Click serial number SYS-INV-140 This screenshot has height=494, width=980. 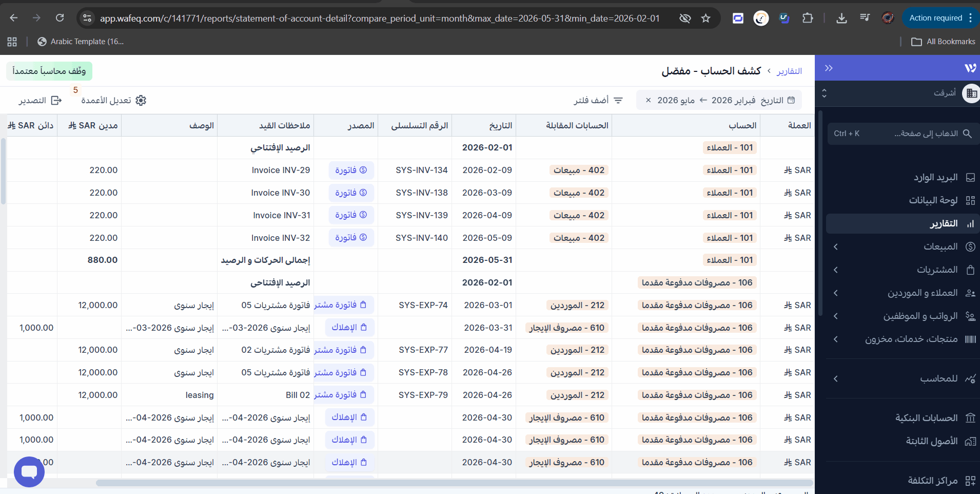[422, 238]
